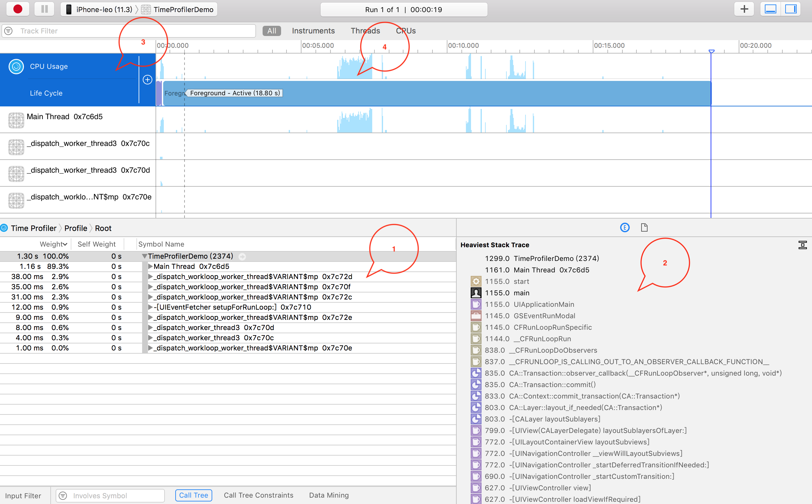
Task: Click the Main Thread 0x7c6d5 track icon
Action: (16, 120)
